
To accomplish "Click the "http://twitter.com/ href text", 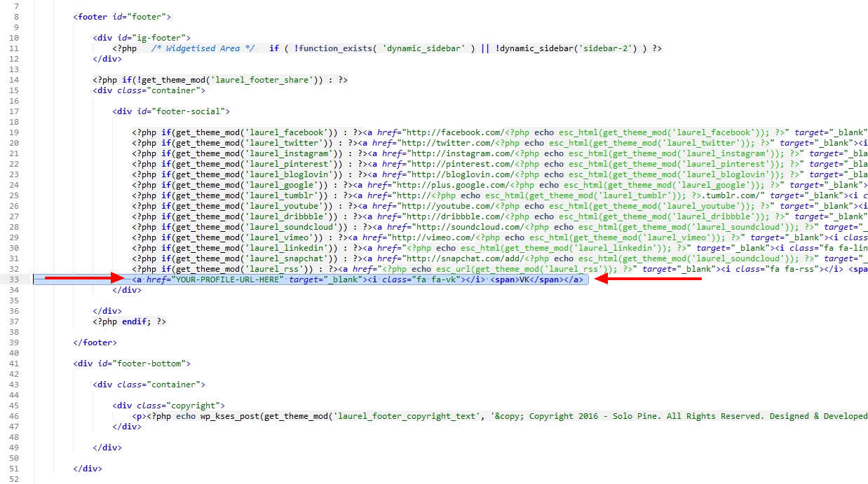I will click(x=448, y=143).
